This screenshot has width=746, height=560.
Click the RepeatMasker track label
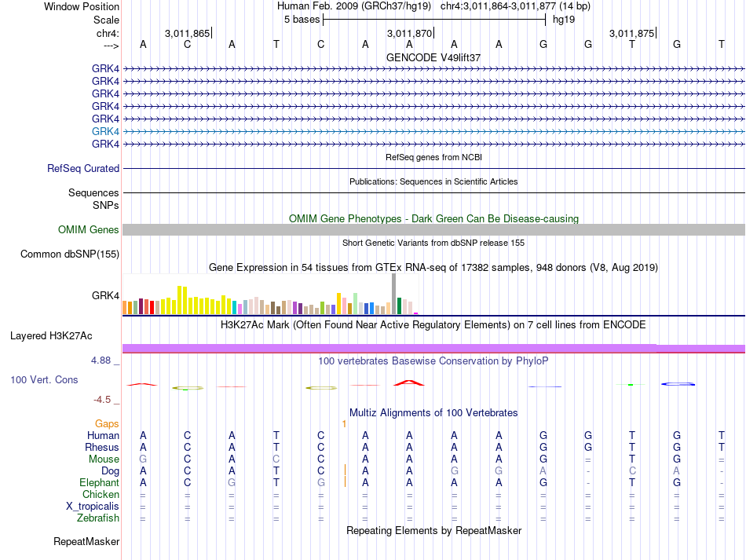click(x=86, y=541)
